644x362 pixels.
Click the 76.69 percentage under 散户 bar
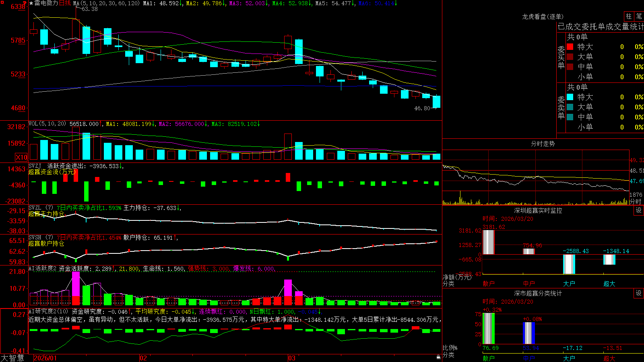491,348
